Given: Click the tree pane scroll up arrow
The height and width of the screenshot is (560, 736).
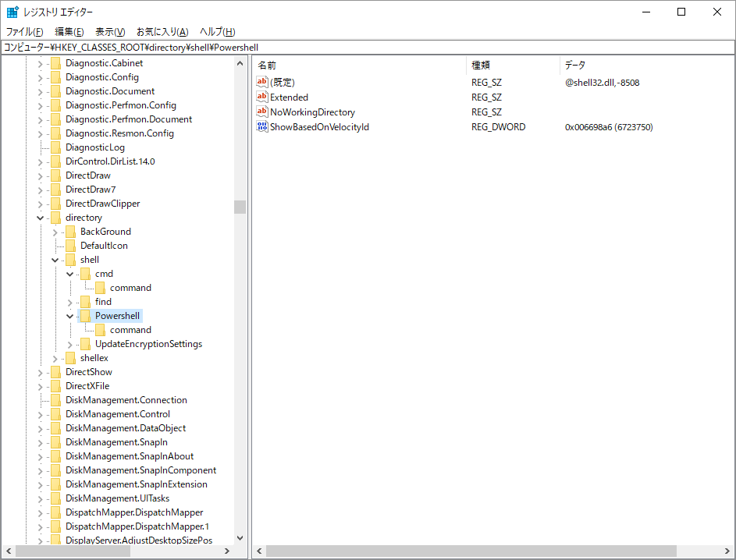Looking at the screenshot, I should 240,63.
